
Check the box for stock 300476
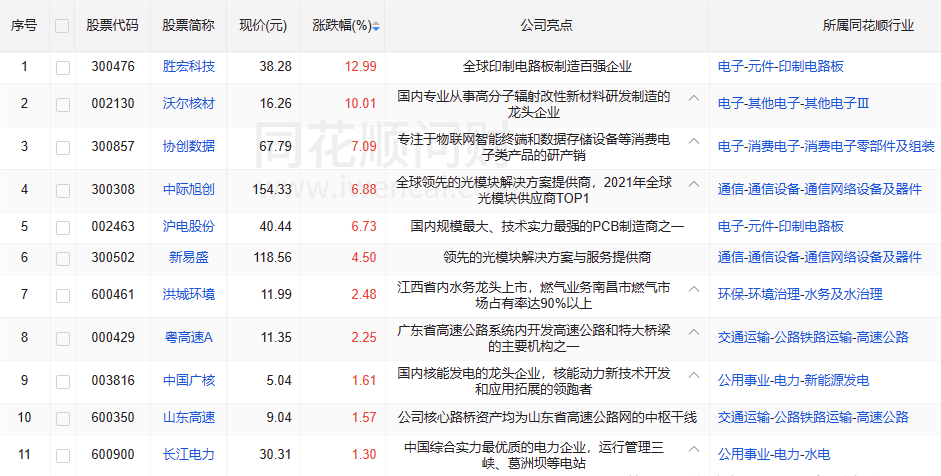click(63, 67)
